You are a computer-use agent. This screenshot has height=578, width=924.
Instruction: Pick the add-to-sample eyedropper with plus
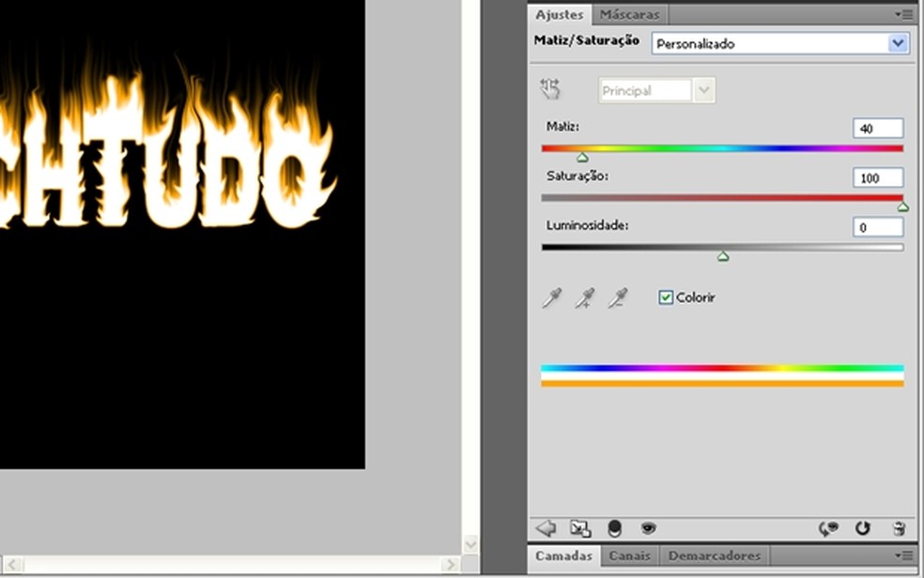coord(585,297)
